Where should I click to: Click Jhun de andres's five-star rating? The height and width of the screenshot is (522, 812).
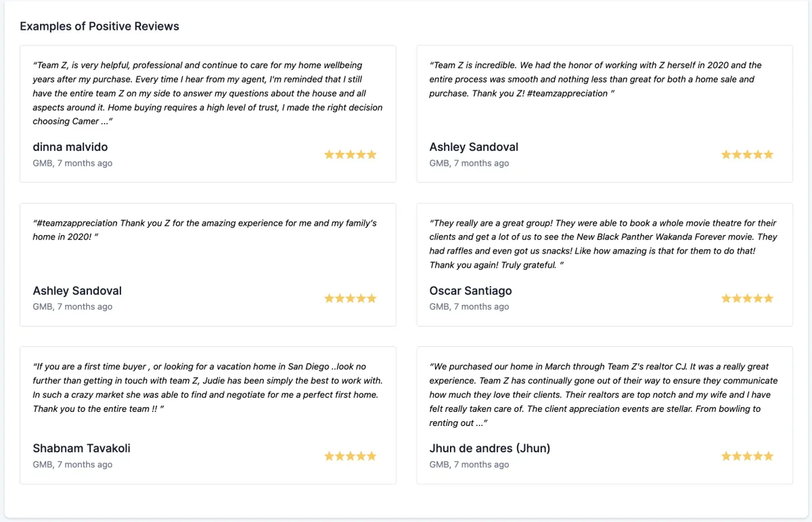pyautogui.click(x=746, y=456)
